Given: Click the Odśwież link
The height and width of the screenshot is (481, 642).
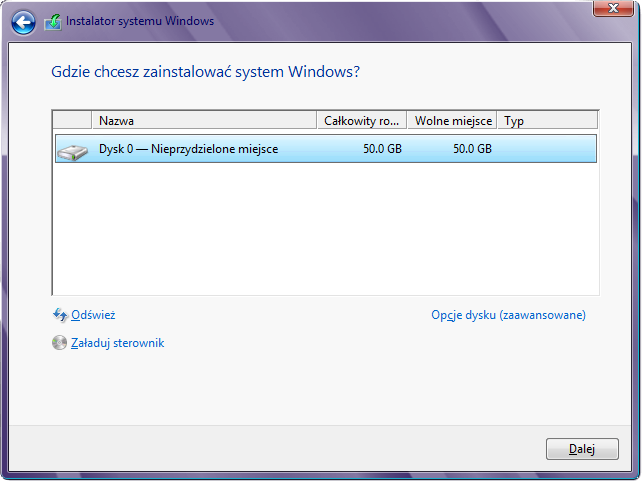Looking at the screenshot, I should coord(93,315).
